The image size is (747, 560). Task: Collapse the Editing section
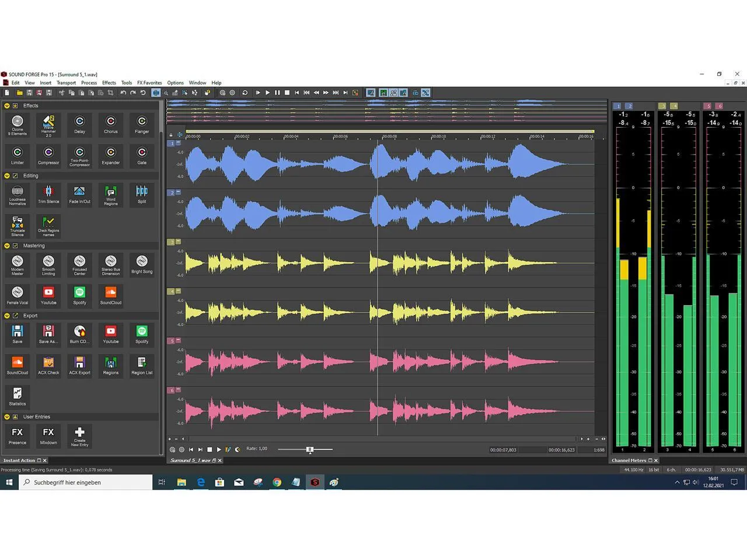6,176
